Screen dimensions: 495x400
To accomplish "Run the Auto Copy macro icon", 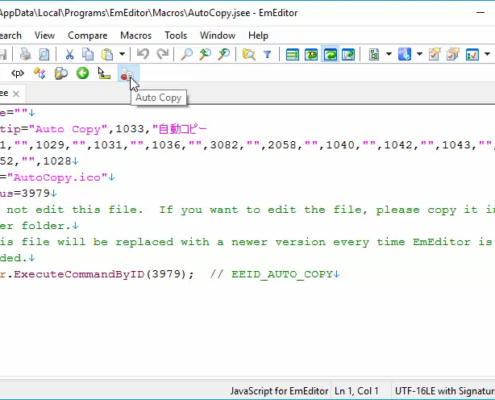I will coord(127,74).
